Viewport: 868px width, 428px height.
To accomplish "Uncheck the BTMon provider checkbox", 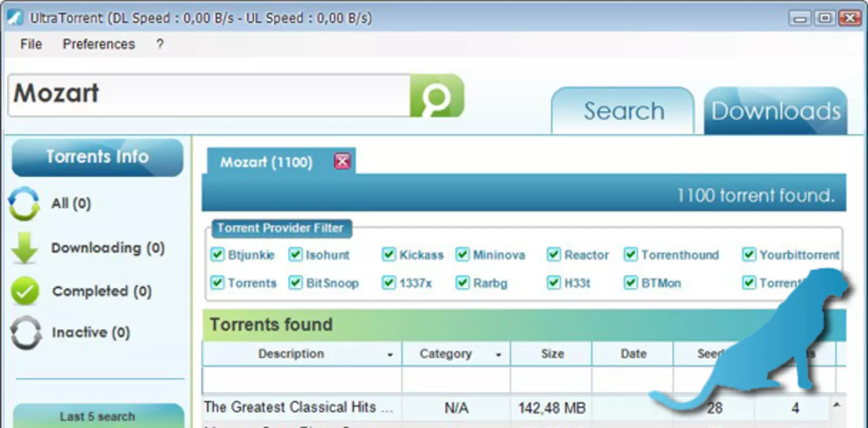I will tap(631, 282).
